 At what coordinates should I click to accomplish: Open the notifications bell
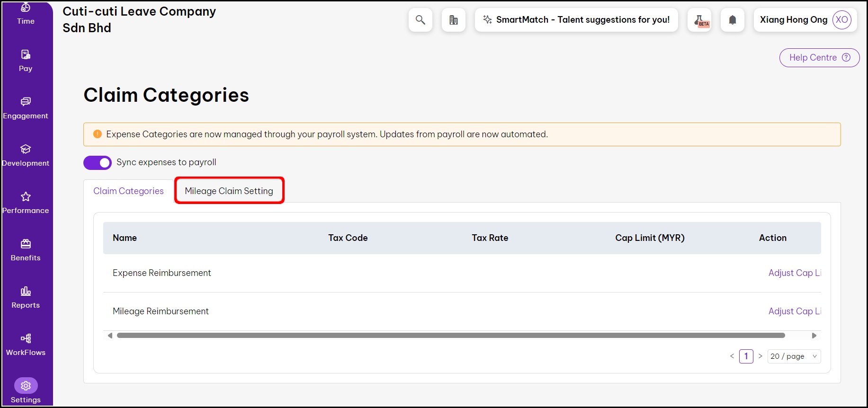(x=732, y=20)
